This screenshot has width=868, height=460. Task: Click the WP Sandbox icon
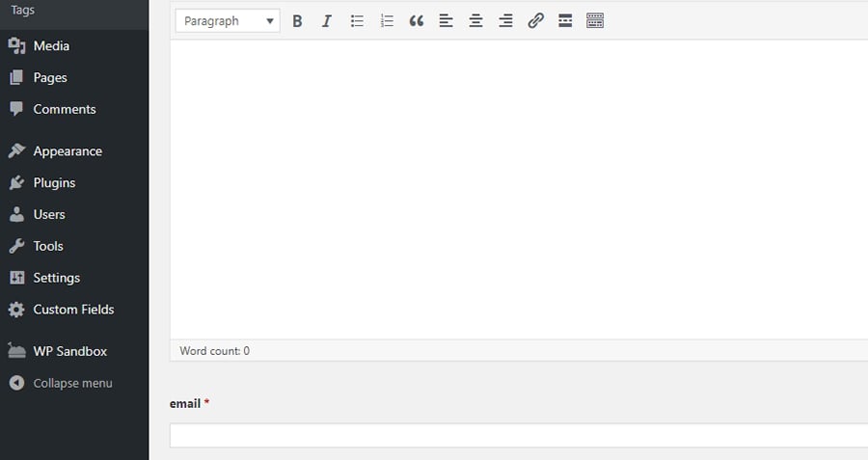16,351
